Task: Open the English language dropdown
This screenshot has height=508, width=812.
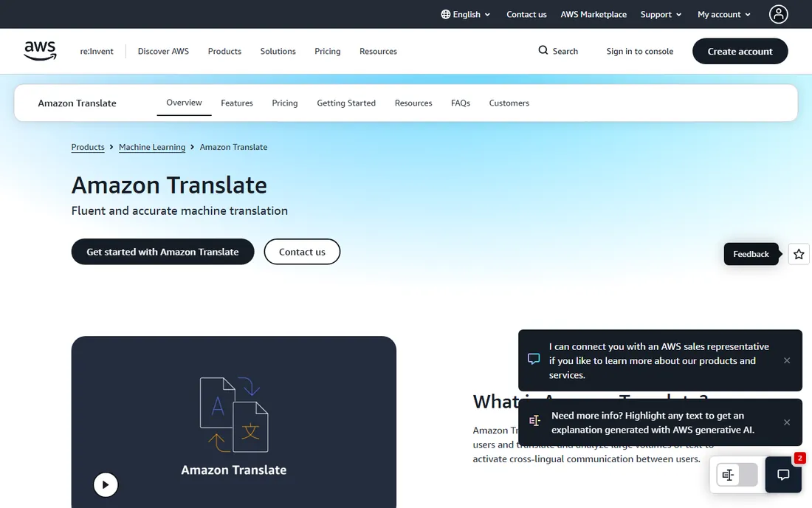Action: point(465,14)
